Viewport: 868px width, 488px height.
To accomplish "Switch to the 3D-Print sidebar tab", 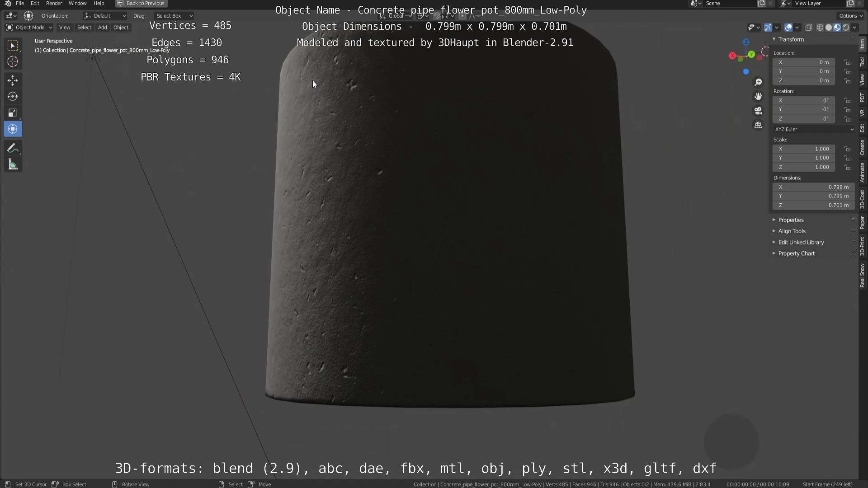I will coord(863,246).
